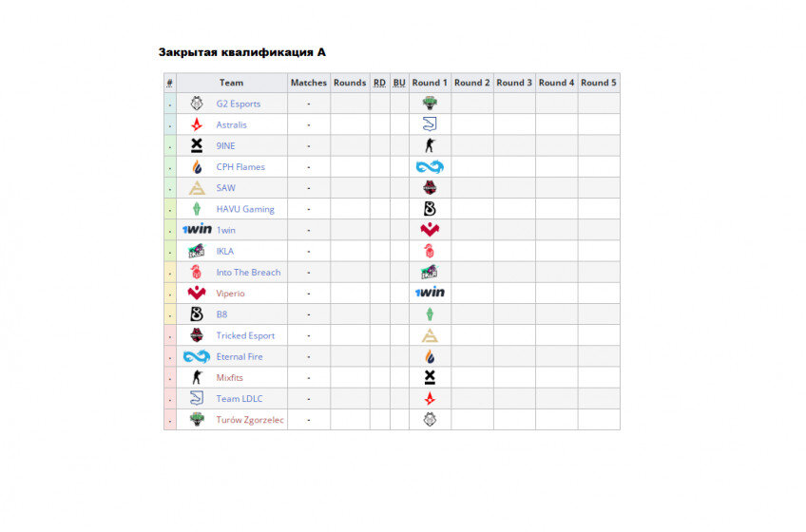The height and width of the screenshot is (532, 806).
Task: Click the 9INE logo beside team name
Action: click(x=197, y=145)
